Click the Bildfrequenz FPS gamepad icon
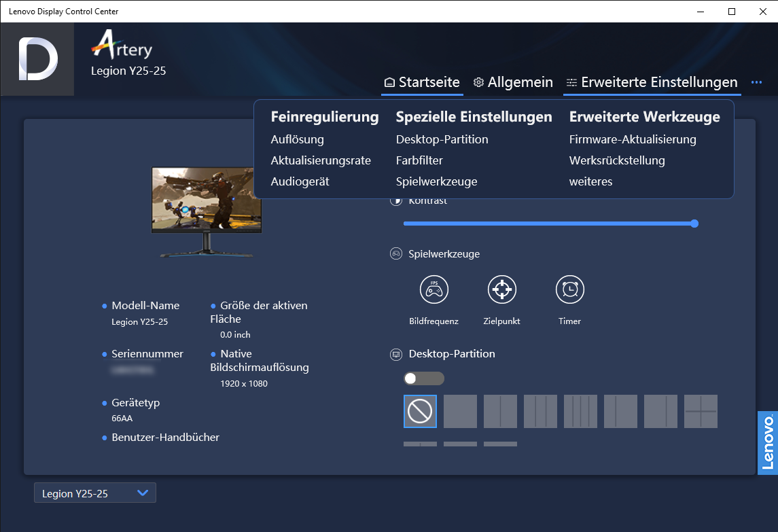 (x=434, y=289)
